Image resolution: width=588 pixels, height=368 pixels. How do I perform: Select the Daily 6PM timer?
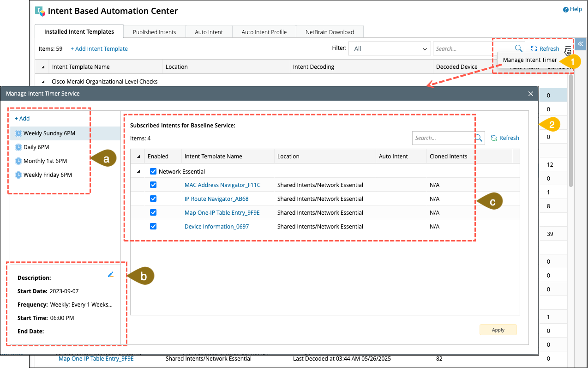36,147
